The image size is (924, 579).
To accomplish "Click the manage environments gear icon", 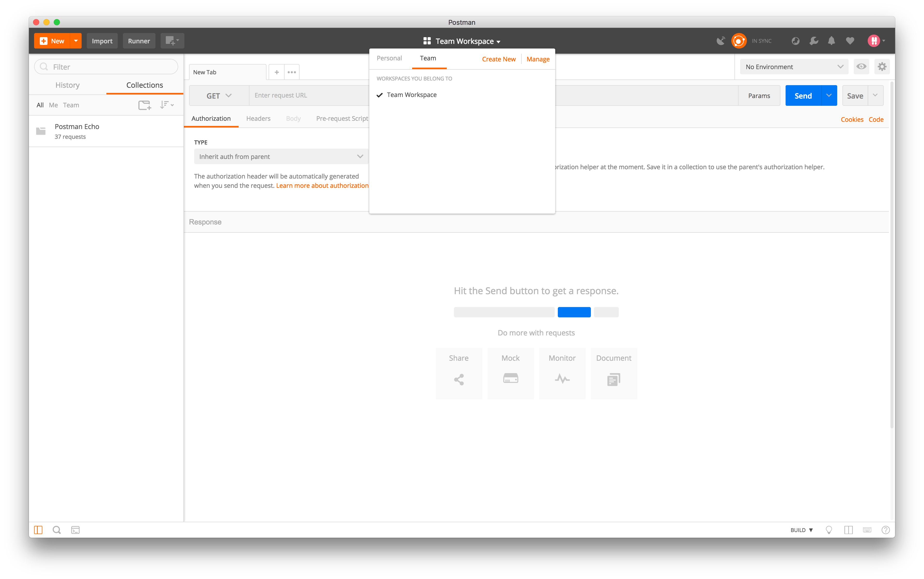I will pyautogui.click(x=882, y=67).
